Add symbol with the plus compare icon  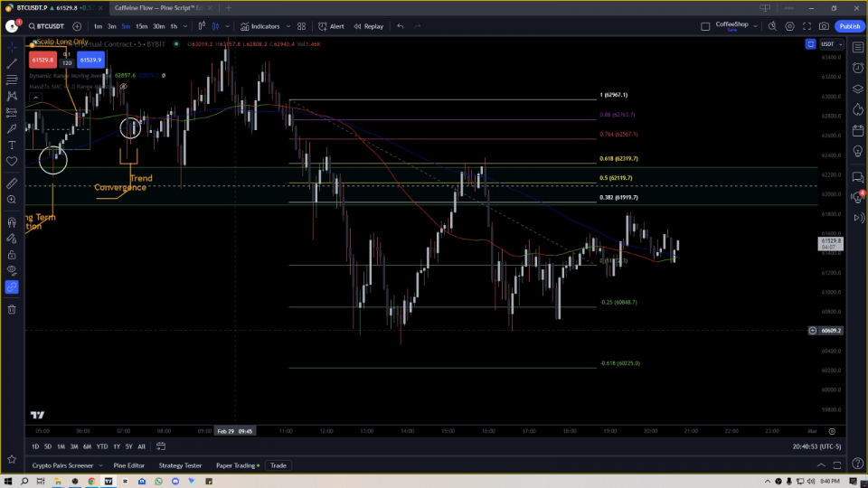pyautogui.click(x=76, y=26)
